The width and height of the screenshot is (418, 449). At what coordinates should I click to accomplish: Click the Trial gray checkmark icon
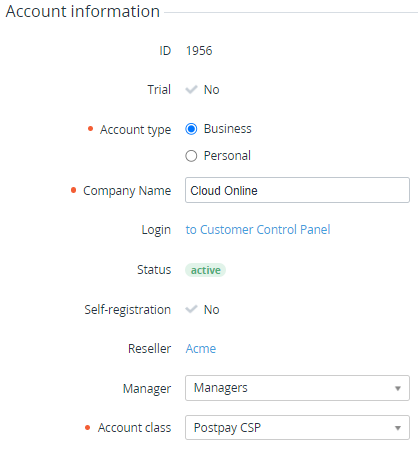click(191, 90)
